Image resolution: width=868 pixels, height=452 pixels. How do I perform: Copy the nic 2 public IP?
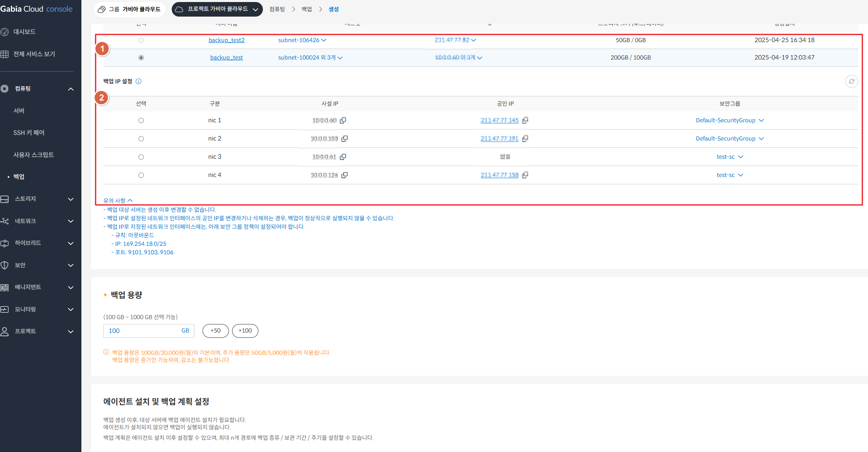click(525, 139)
